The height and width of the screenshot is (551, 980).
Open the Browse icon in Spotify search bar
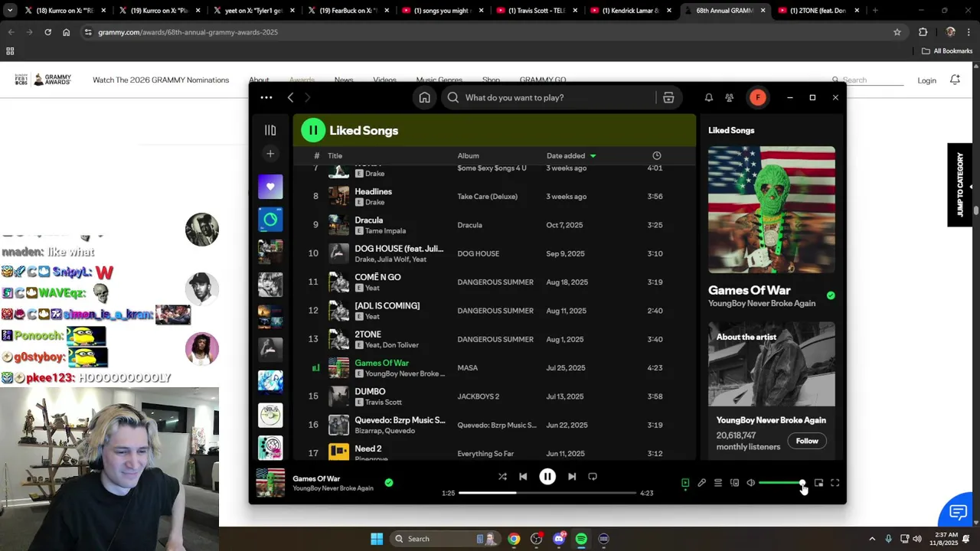[668, 97]
